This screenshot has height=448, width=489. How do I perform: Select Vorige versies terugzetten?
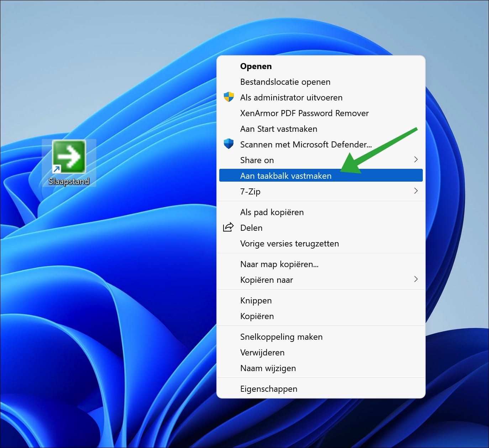point(289,243)
